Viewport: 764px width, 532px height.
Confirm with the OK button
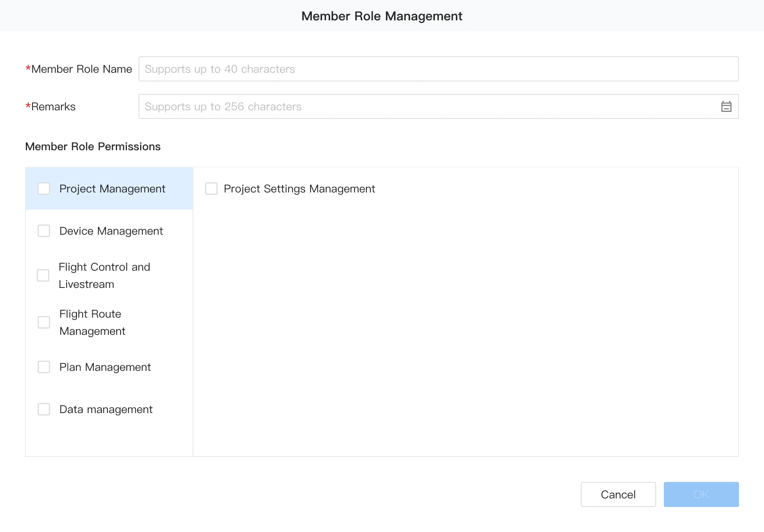click(701, 494)
